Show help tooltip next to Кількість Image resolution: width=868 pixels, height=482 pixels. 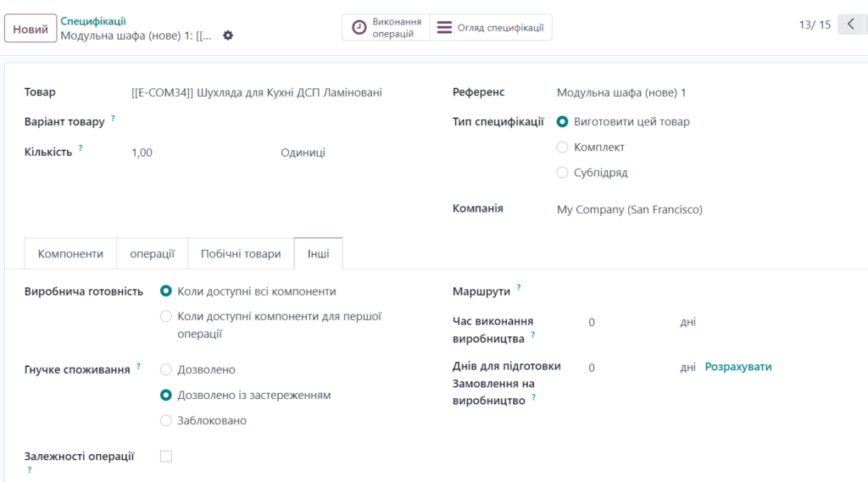(x=81, y=147)
